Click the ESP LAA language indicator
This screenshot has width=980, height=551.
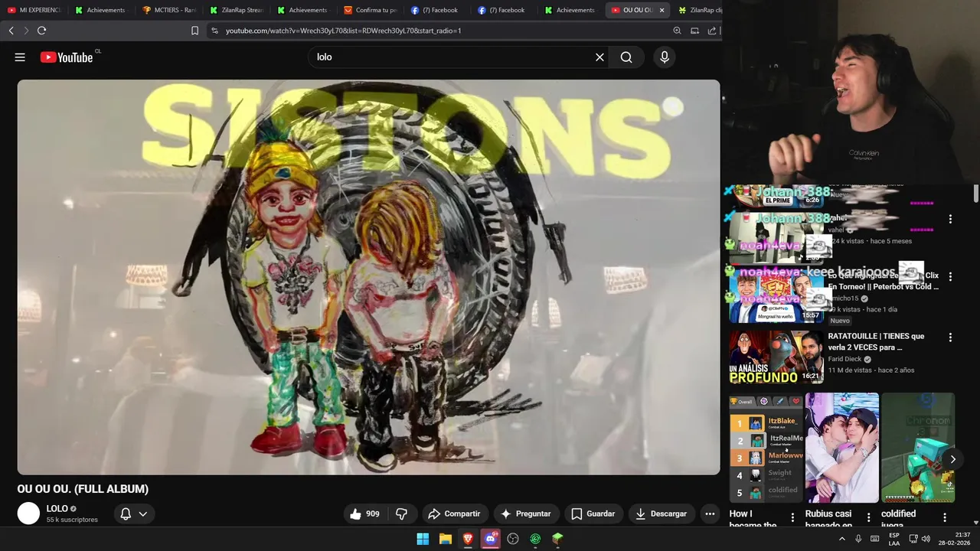(894, 539)
